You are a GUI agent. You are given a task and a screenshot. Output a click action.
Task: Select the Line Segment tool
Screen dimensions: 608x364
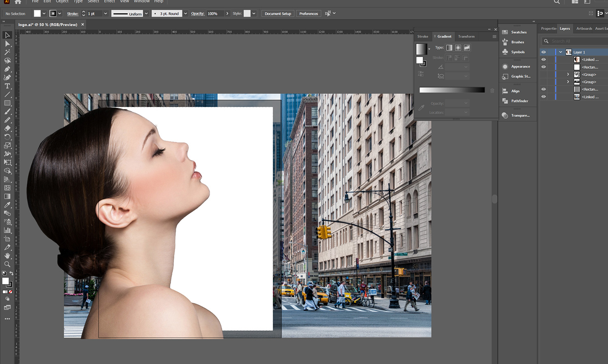click(7, 94)
